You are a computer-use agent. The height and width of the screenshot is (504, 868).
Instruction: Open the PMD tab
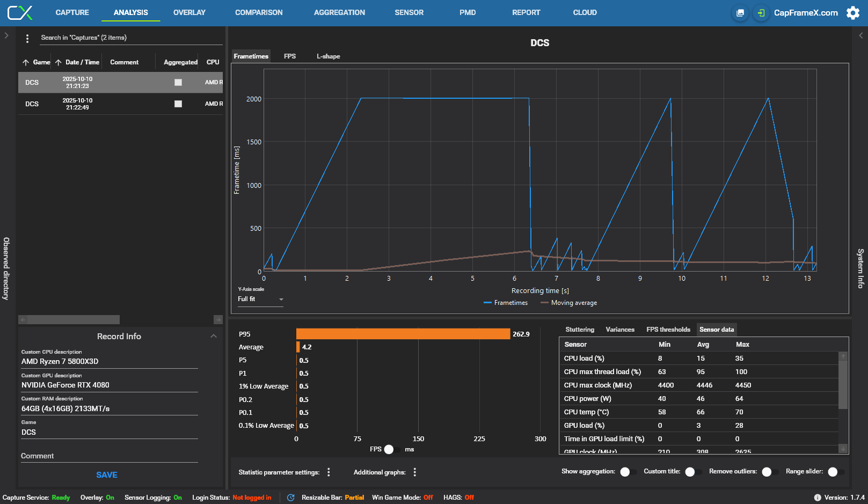468,13
